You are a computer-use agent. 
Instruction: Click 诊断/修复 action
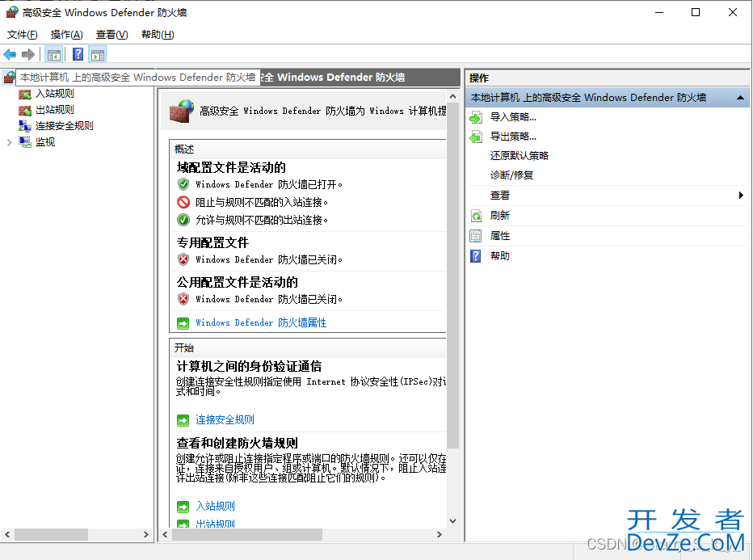tap(511, 175)
